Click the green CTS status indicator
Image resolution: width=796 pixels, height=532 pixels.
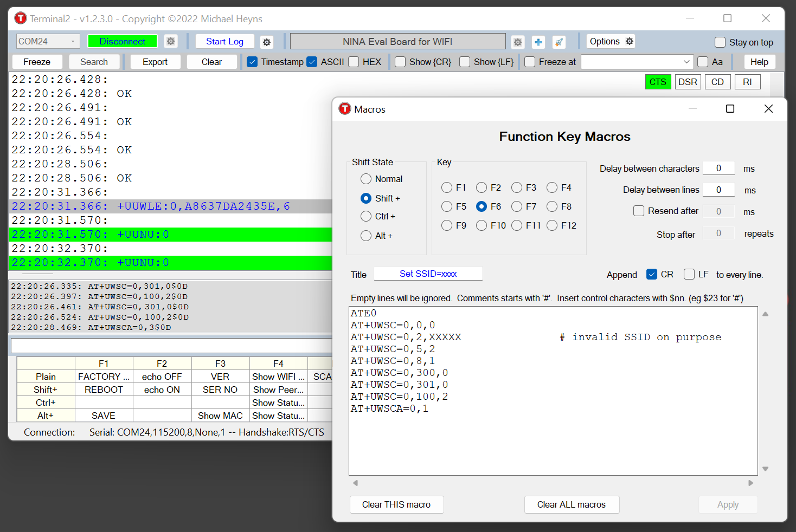click(x=658, y=82)
